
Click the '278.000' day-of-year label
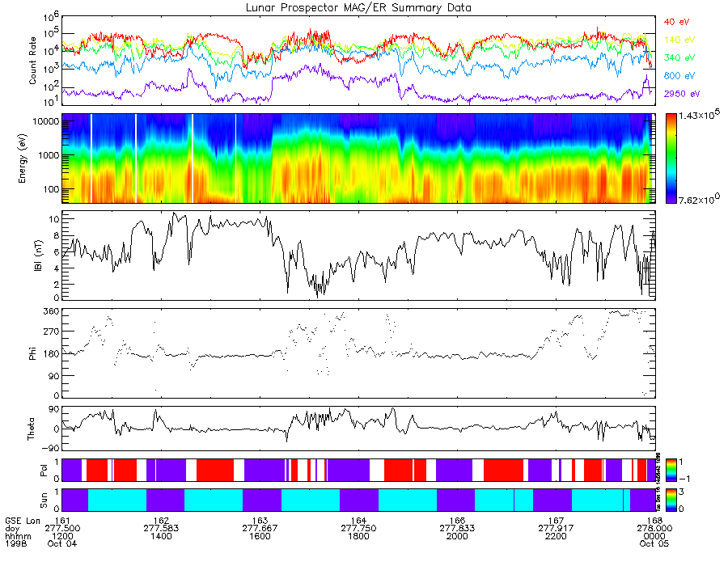coord(654,529)
